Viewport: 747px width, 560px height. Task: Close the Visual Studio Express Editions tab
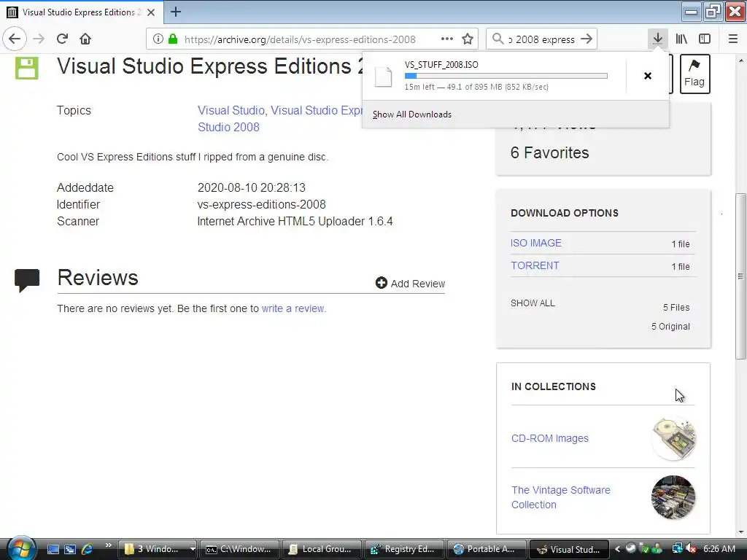[x=151, y=12]
